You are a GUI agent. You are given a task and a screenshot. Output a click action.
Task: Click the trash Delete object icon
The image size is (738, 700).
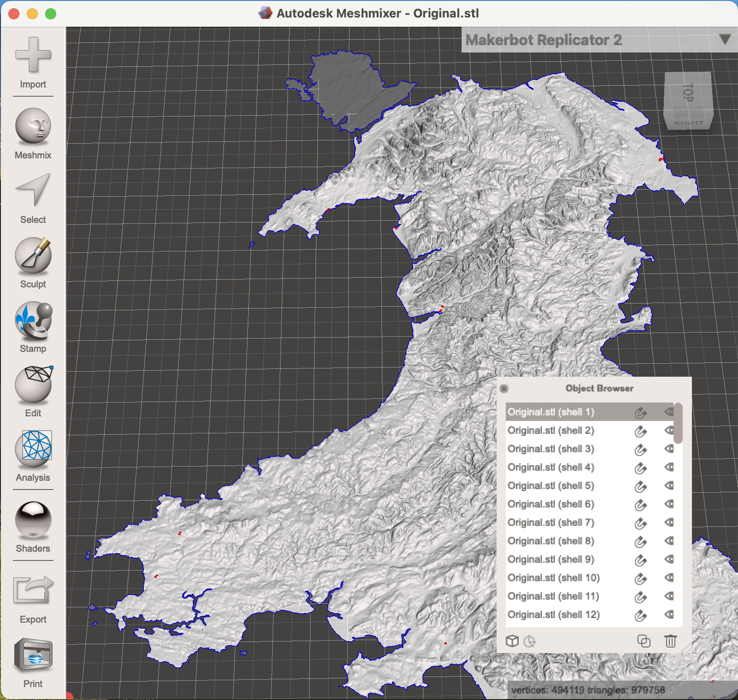[x=671, y=641]
